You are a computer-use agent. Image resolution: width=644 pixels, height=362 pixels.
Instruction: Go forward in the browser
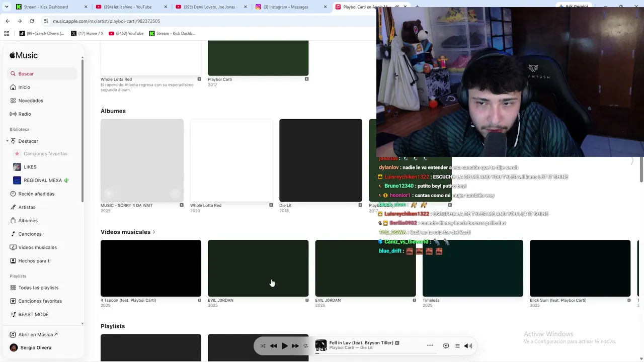[x=20, y=21]
